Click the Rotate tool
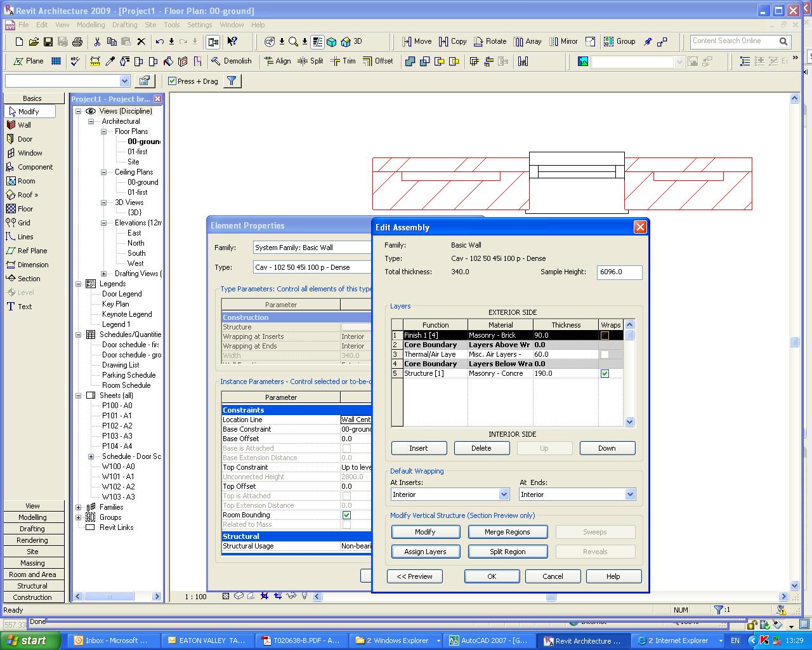812x650 pixels. (489, 41)
